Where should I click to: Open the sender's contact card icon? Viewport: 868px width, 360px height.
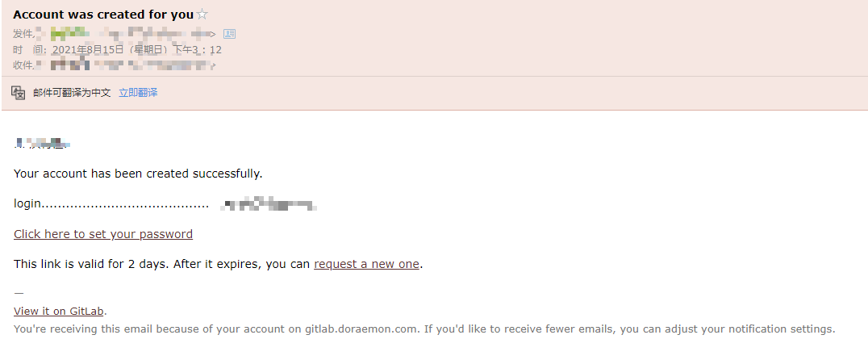coord(229,34)
